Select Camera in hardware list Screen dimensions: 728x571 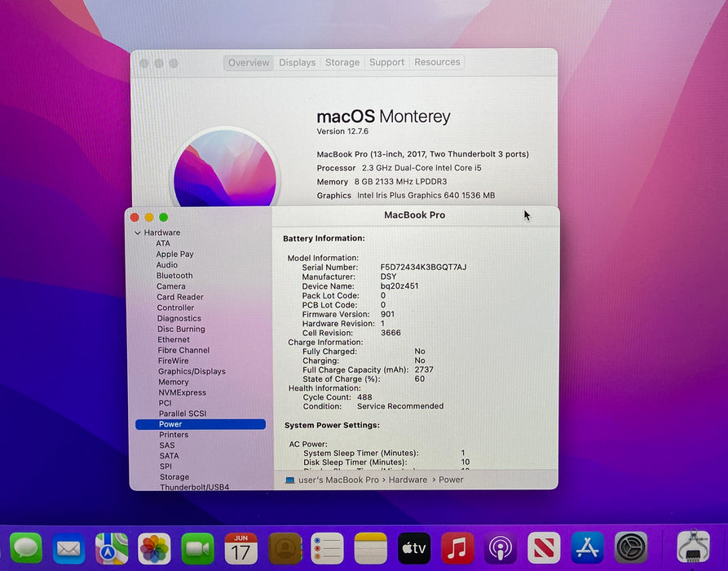[171, 286]
